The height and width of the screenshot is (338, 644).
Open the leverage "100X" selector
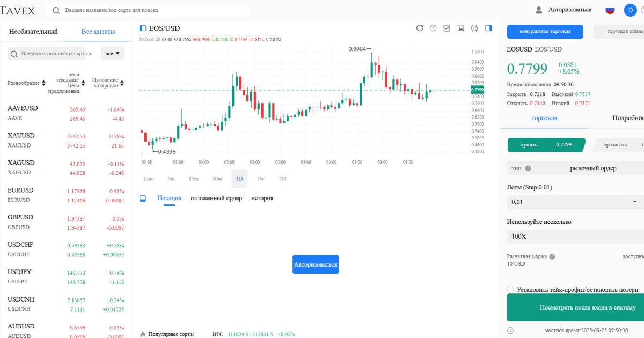click(x=575, y=236)
